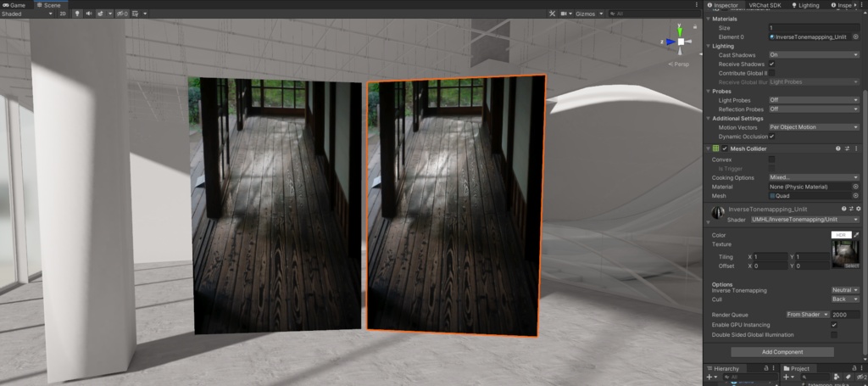The image size is (868, 386).
Task: Toggle the scene grid icon
Action: coord(136,14)
